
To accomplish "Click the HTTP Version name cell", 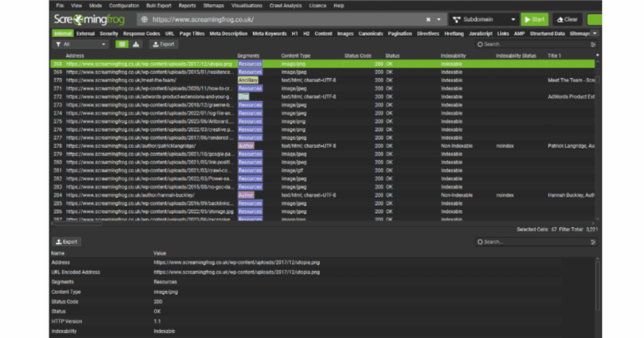I will 67,322.
